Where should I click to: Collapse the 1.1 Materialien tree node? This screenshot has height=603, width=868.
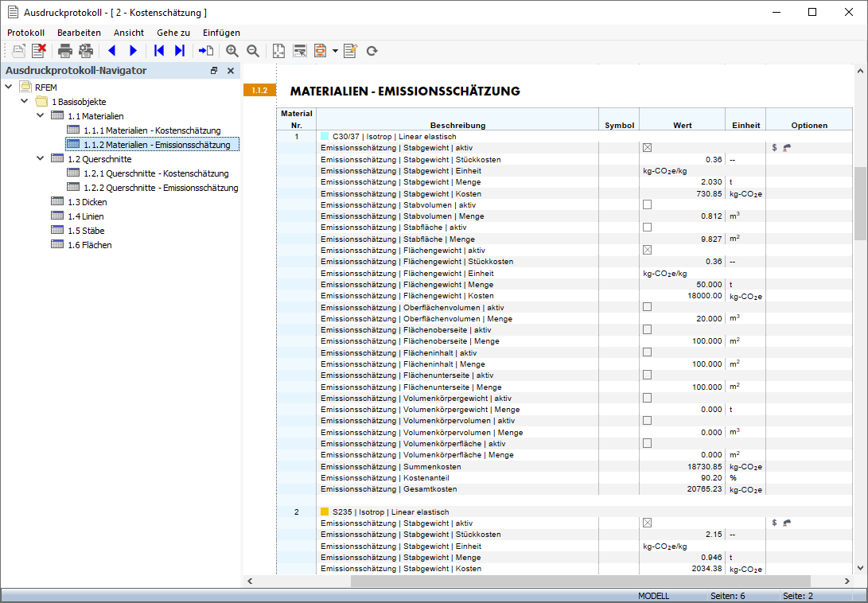pyautogui.click(x=41, y=116)
